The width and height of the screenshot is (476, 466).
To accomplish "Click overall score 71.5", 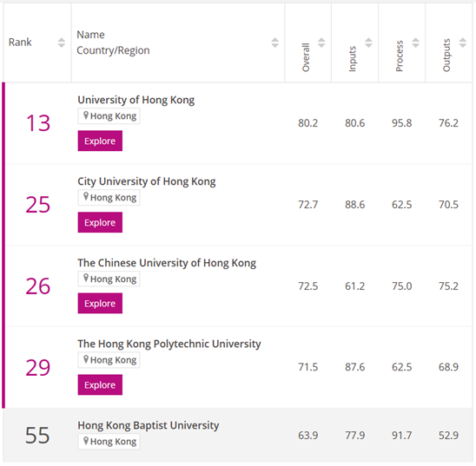I will (307, 367).
